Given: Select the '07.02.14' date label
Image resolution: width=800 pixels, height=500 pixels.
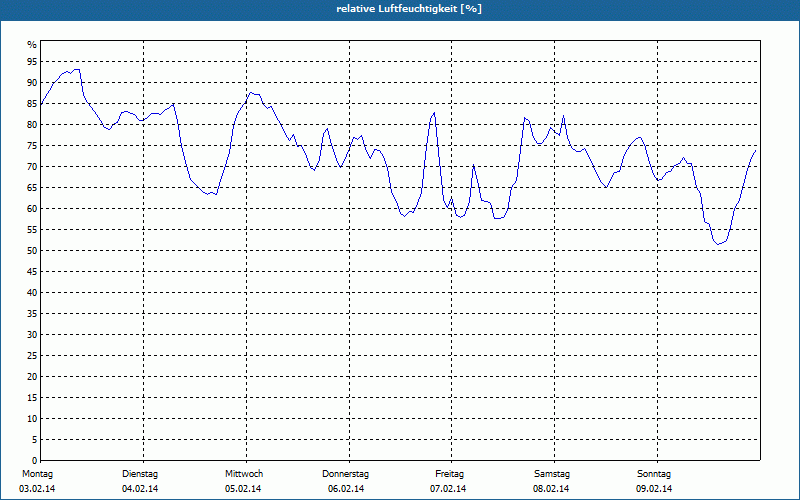Looking at the screenshot, I should 448,489.
